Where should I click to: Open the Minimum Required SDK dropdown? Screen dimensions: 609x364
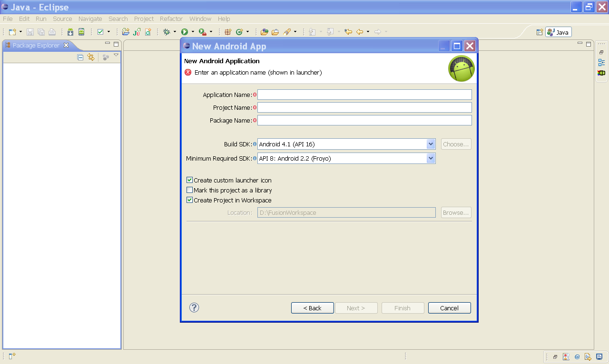coord(431,158)
